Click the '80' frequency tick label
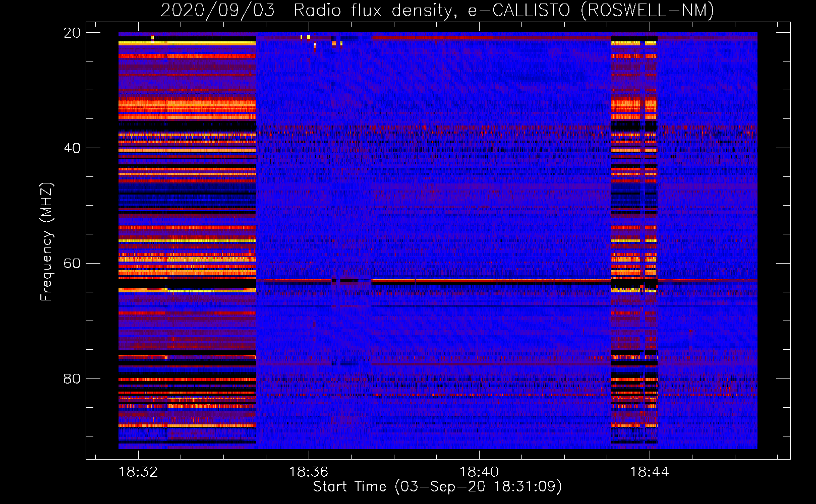Screen dimensions: 816x504 [72, 379]
